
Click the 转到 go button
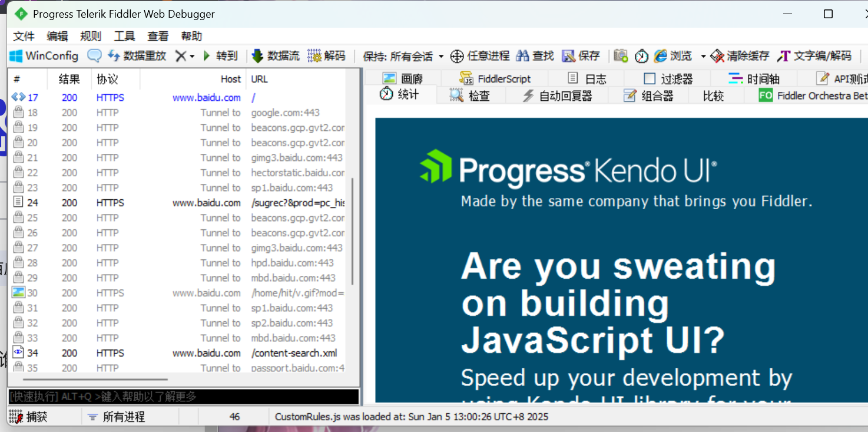[220, 56]
